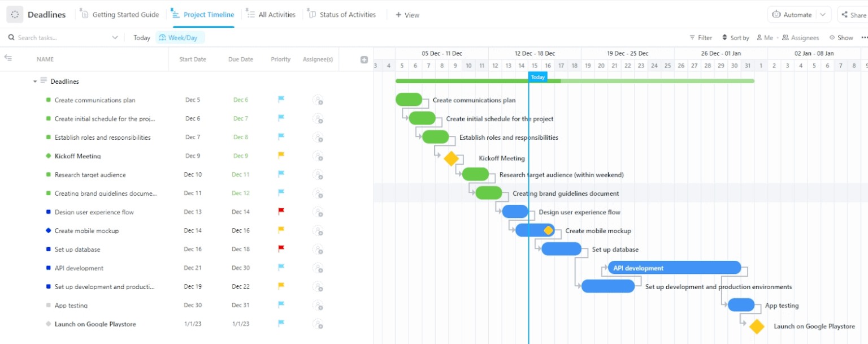Open the search dropdown chevron
868x344 pixels.
115,37
